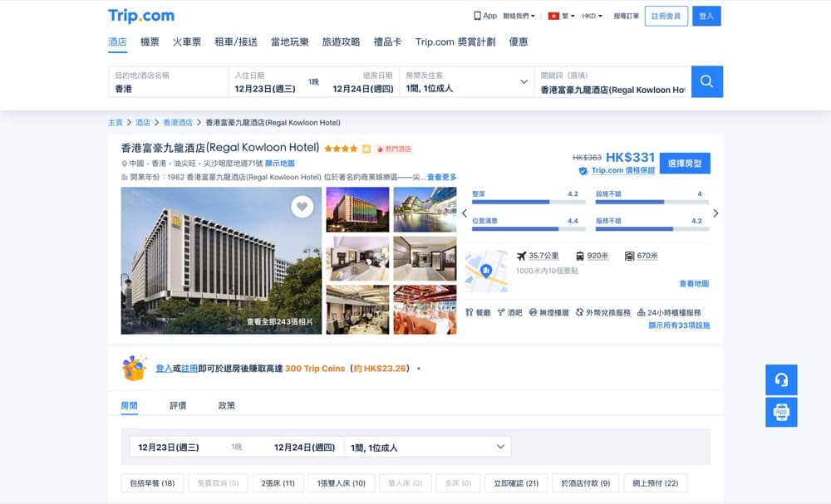The image size is (831, 504).
Task: Favorite the hotel with the heart icon
Action: [302, 207]
